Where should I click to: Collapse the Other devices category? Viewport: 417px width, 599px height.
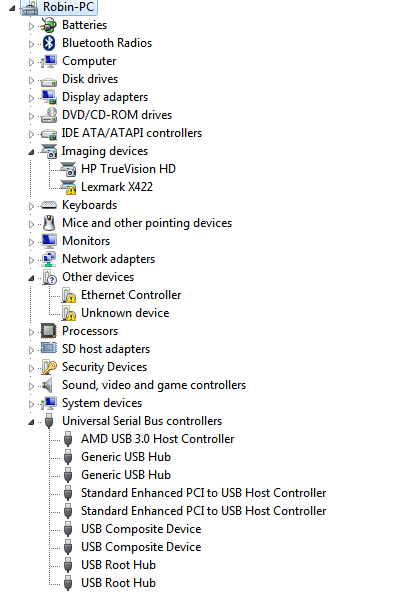pyautogui.click(x=31, y=278)
